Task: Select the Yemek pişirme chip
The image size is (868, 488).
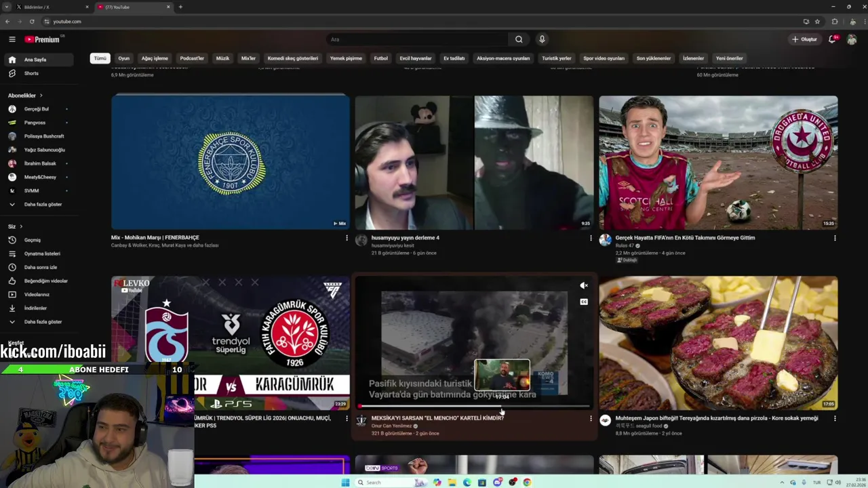Action: pyautogui.click(x=346, y=58)
